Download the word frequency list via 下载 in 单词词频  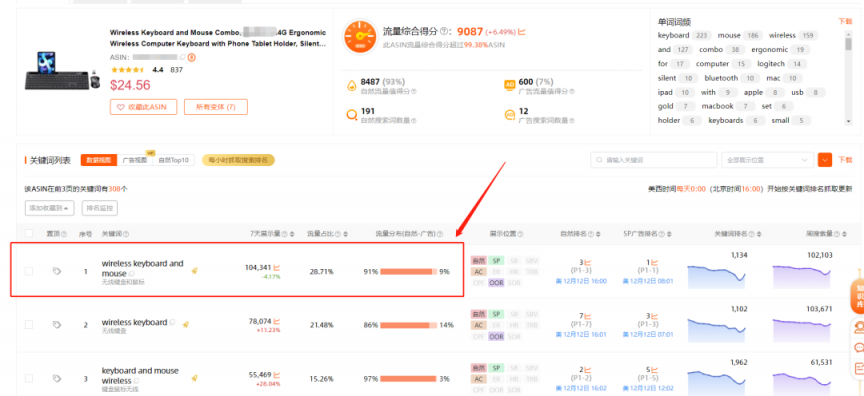tap(845, 21)
